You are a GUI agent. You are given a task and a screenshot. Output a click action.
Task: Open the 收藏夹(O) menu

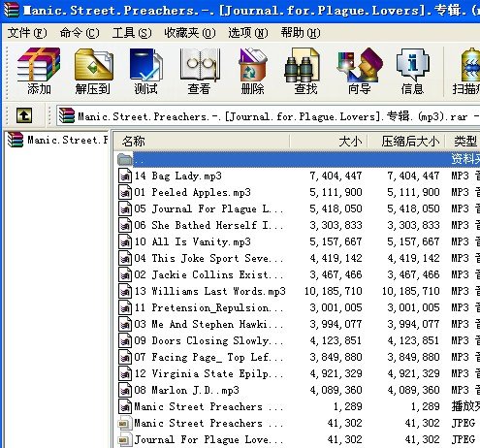[190, 33]
